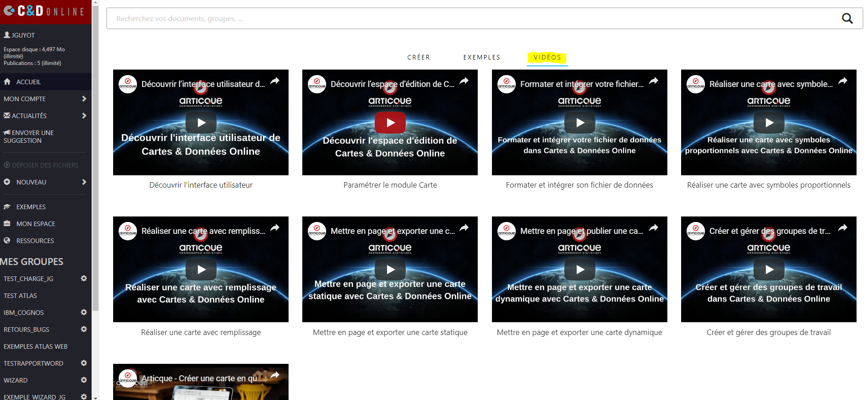Open the RETOURS_BUGS group

[x=27, y=329]
